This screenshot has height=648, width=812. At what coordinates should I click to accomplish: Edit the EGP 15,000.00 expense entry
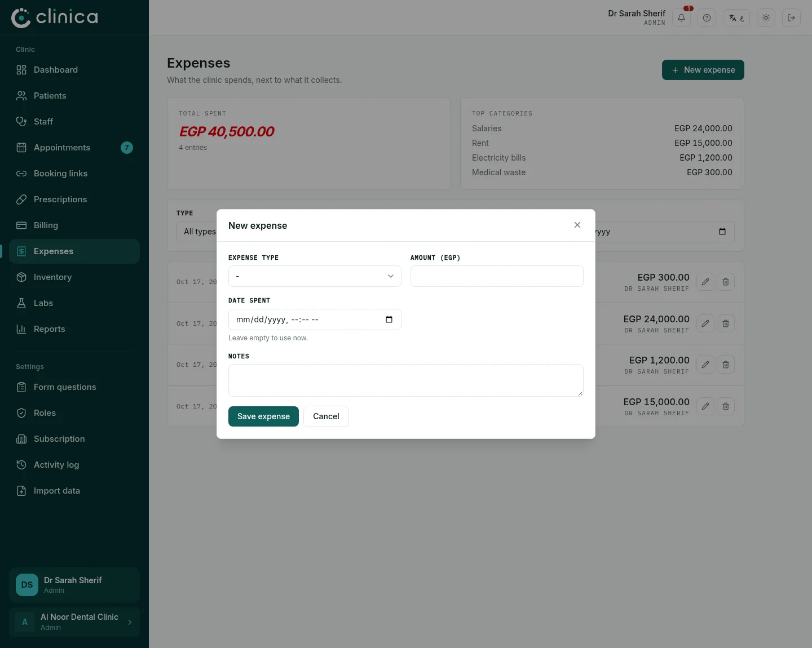tap(705, 406)
